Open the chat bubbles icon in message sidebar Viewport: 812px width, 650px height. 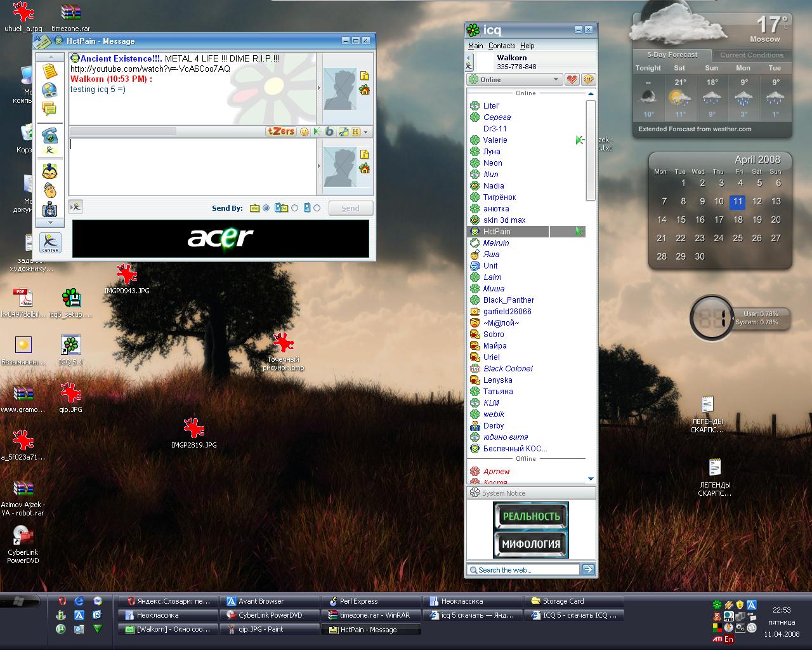coord(49,109)
